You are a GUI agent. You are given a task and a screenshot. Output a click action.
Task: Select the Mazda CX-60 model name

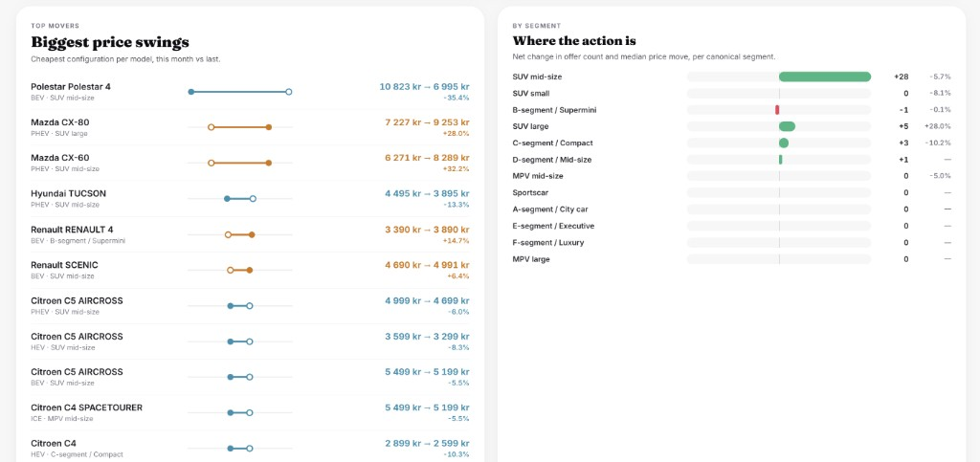60,158
